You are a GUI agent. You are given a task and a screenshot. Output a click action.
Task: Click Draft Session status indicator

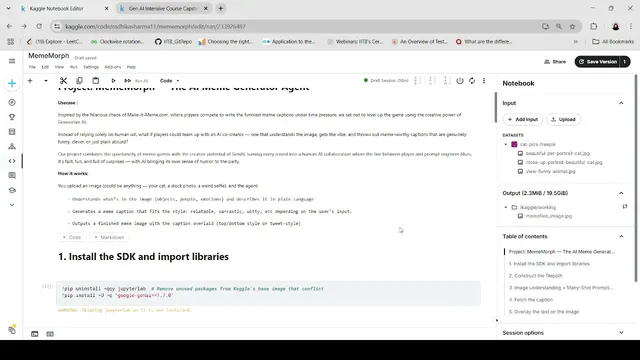click(386, 80)
